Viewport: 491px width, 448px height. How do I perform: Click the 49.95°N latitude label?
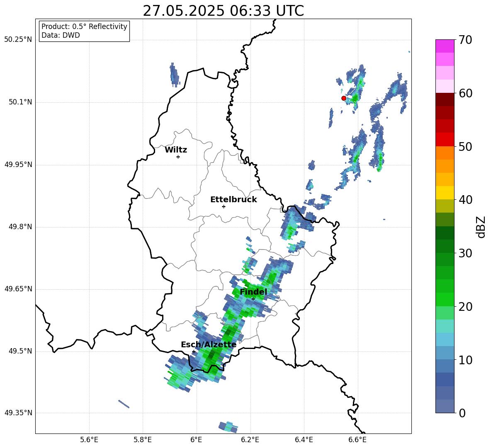[x=18, y=165]
